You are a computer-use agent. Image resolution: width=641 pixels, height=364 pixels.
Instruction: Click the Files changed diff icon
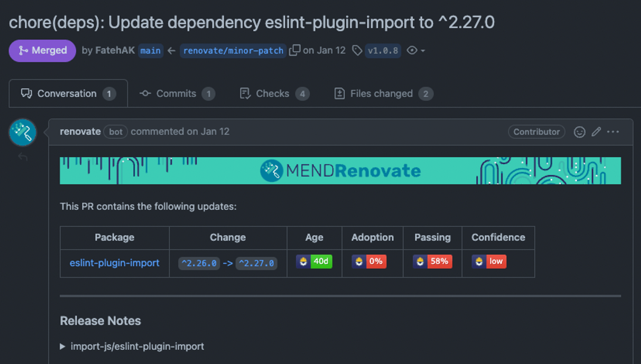click(x=339, y=93)
